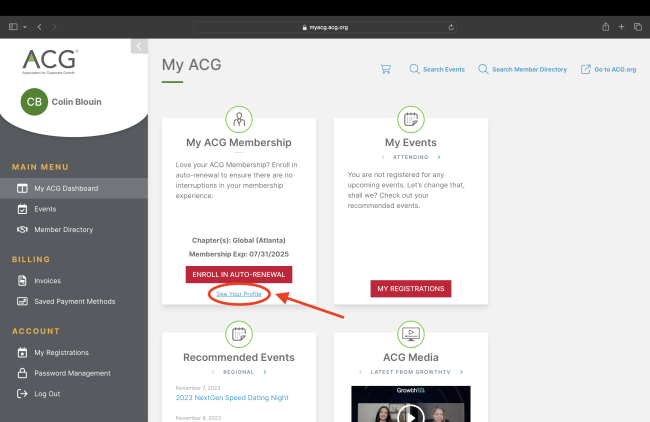Click the Colin Blouin name
The width and height of the screenshot is (650, 422).
(x=76, y=102)
